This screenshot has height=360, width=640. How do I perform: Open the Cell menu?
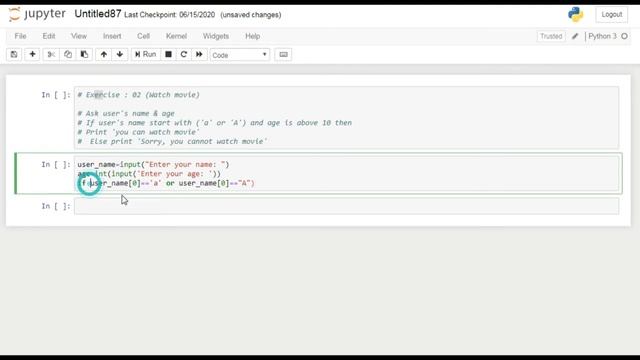pyautogui.click(x=143, y=36)
